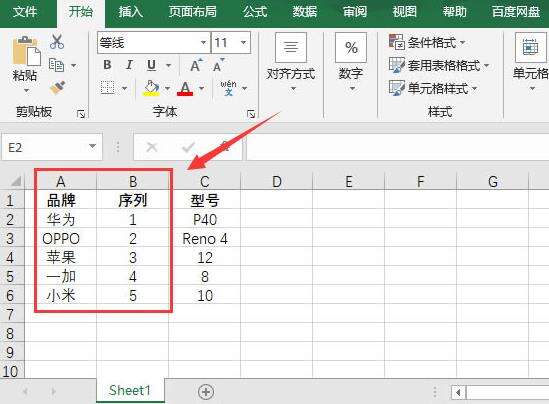Open the wén phonetic guide icon
This screenshot has width=549, height=404.
(228, 88)
